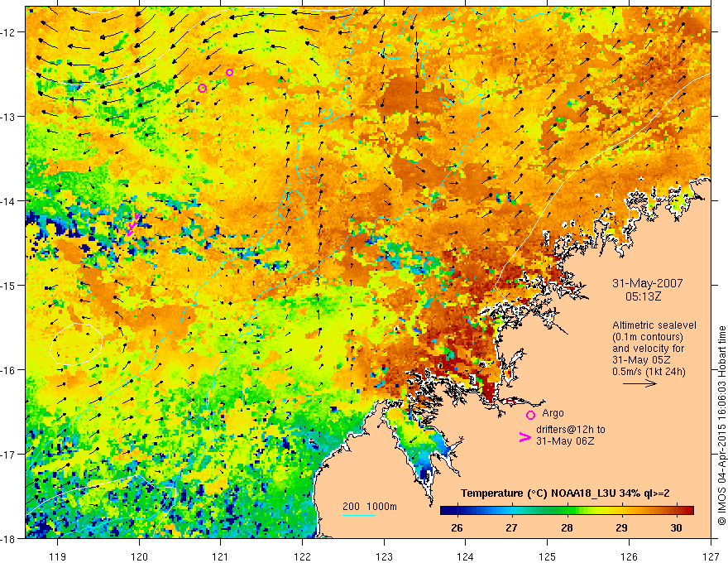This screenshot has width=728, height=563.
Task: Click the longitude axis label '119'
Action: 58,556
